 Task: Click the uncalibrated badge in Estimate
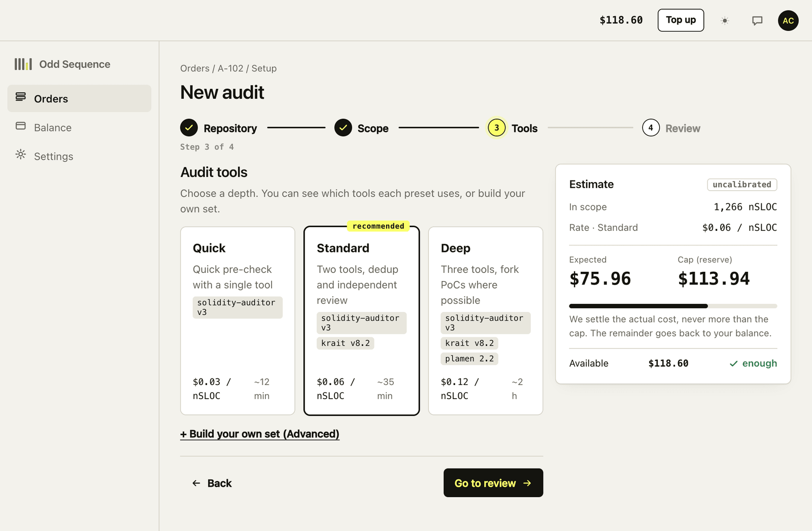pos(742,185)
